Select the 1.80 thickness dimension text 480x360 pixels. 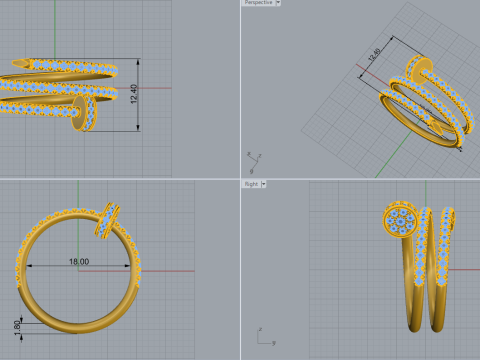point(17,328)
